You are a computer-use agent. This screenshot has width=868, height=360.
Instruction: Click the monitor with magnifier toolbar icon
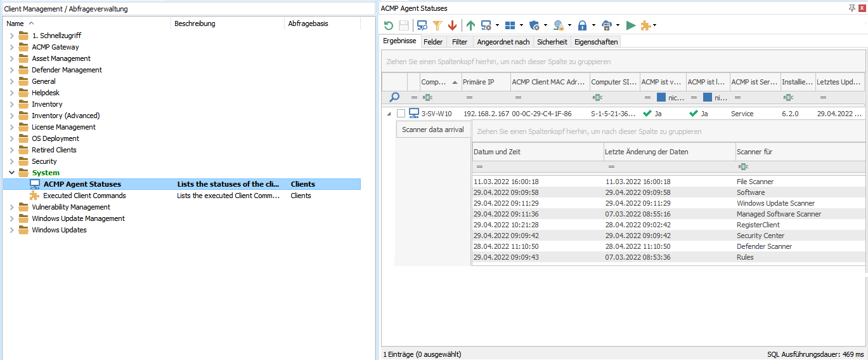[x=422, y=25]
